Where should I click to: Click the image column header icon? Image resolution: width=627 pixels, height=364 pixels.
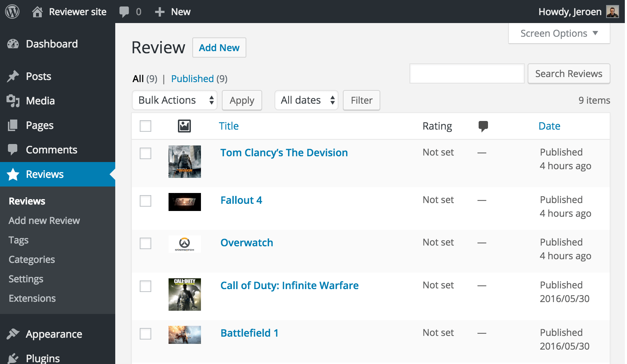tap(184, 126)
